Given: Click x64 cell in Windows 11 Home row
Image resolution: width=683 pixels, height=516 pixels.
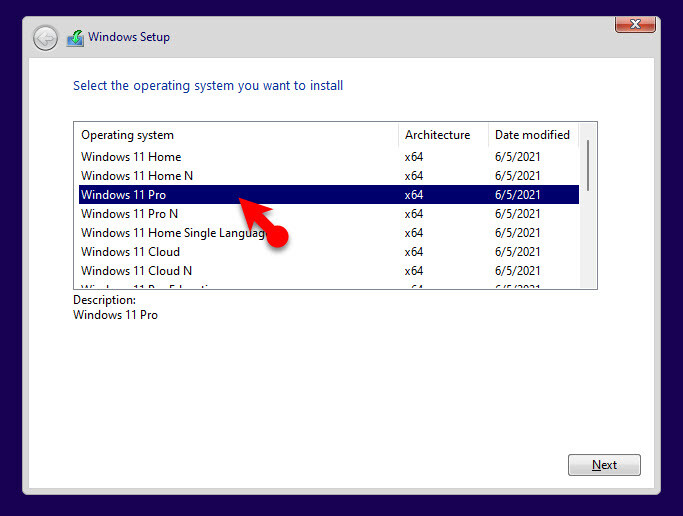Looking at the screenshot, I should (414, 157).
